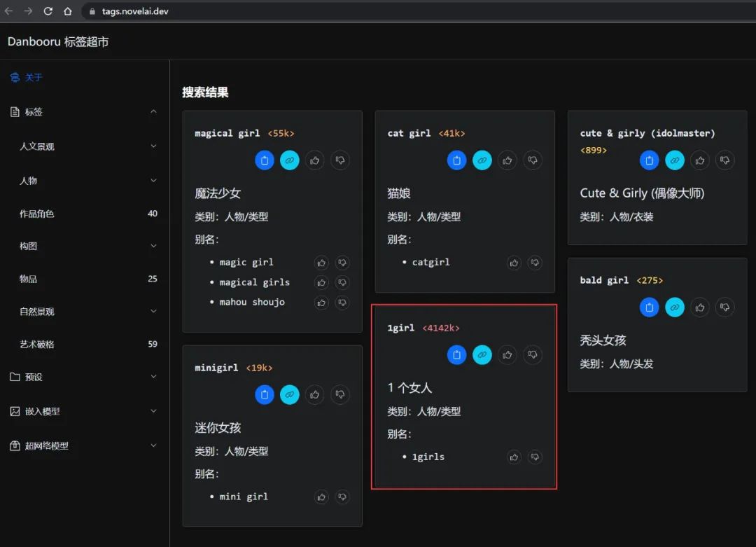Copy the bald girl tag to clipboard

[650, 307]
